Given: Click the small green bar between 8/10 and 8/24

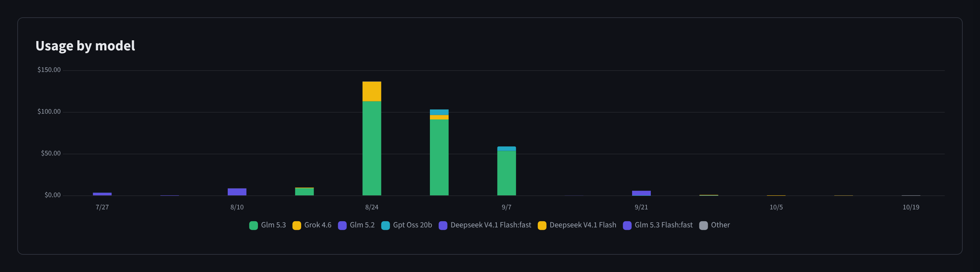Looking at the screenshot, I should (x=304, y=192).
